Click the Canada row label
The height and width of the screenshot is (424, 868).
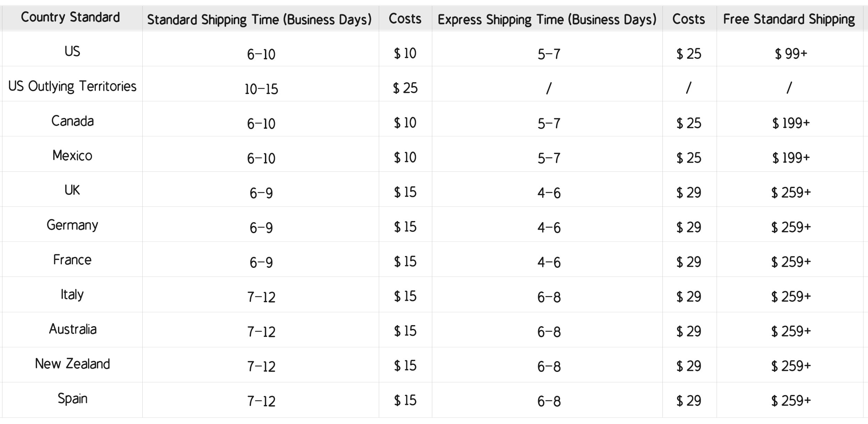[72, 121]
